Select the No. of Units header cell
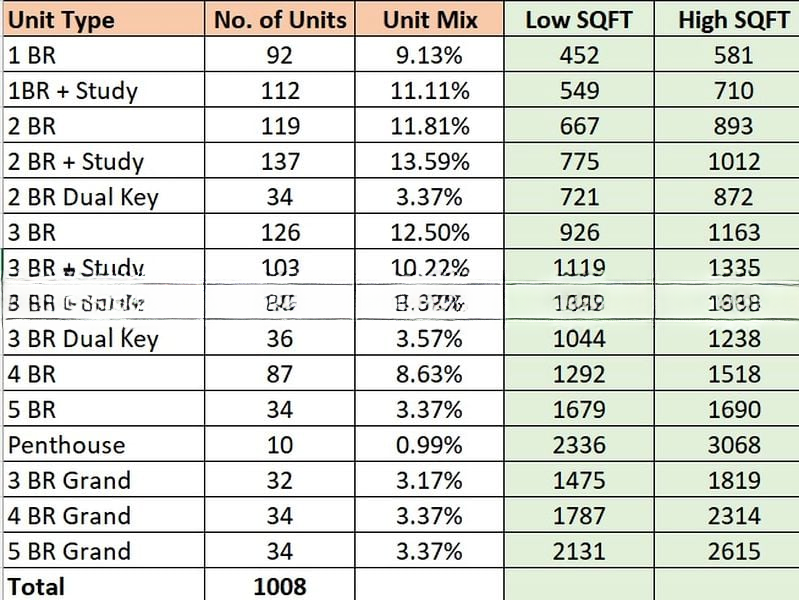 click(280, 20)
